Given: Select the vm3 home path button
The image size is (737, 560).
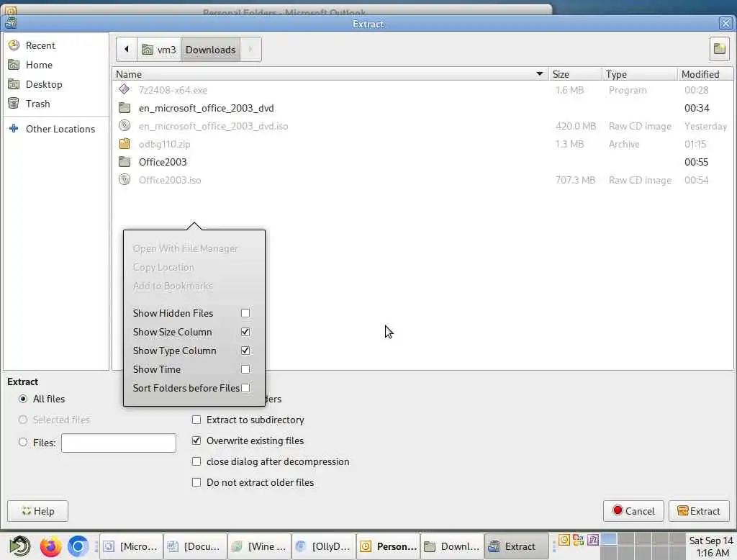Looking at the screenshot, I should 159,50.
